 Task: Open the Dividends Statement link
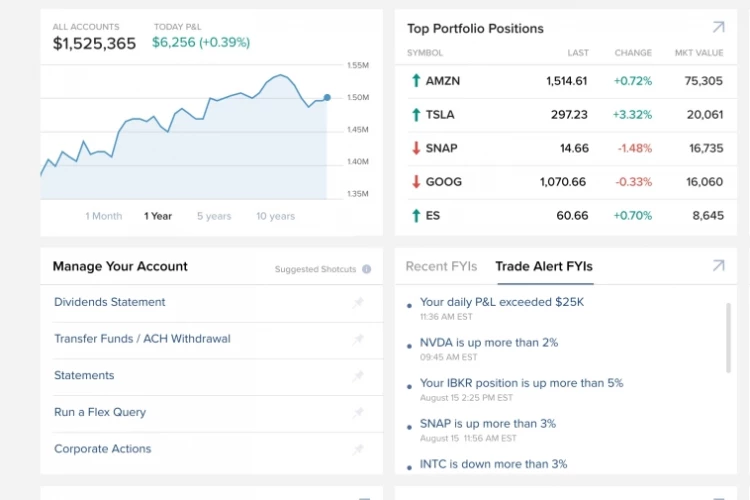[x=110, y=302]
